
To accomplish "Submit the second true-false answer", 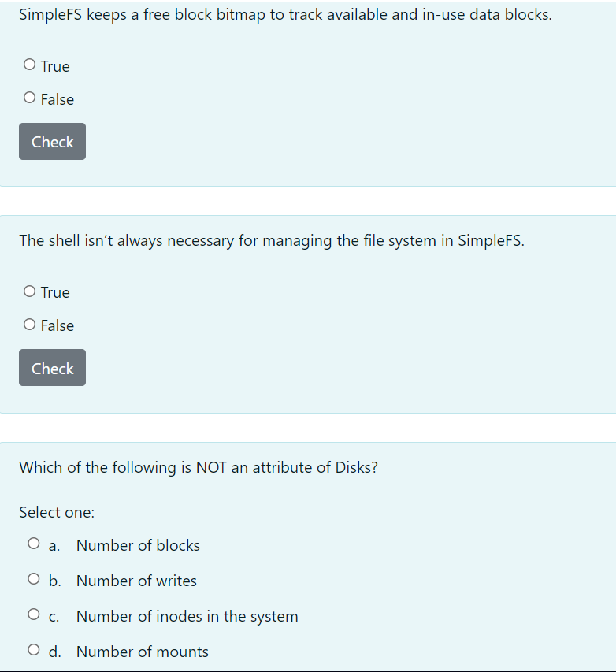I will coord(52,367).
